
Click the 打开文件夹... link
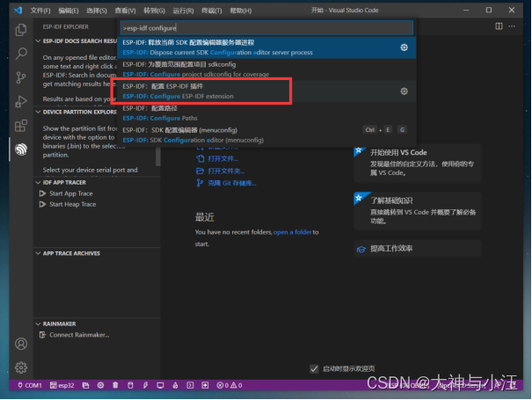tap(226, 171)
